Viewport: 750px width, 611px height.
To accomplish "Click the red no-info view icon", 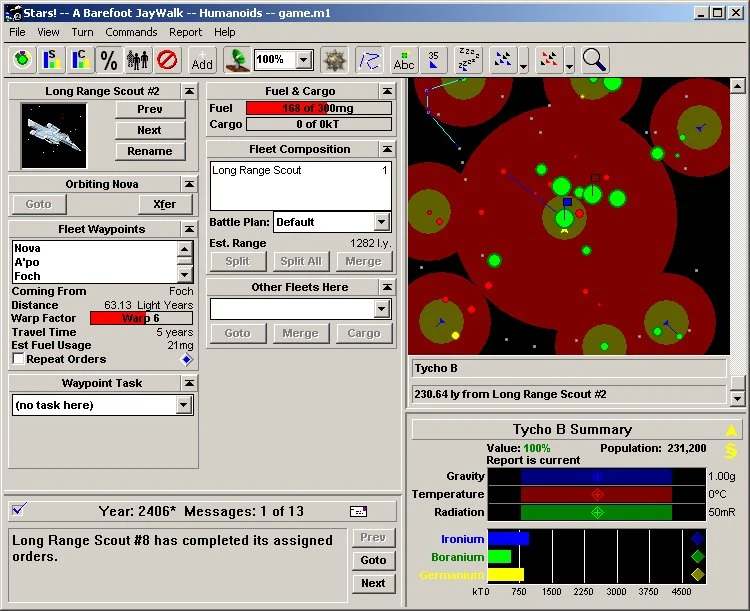I will (x=167, y=60).
